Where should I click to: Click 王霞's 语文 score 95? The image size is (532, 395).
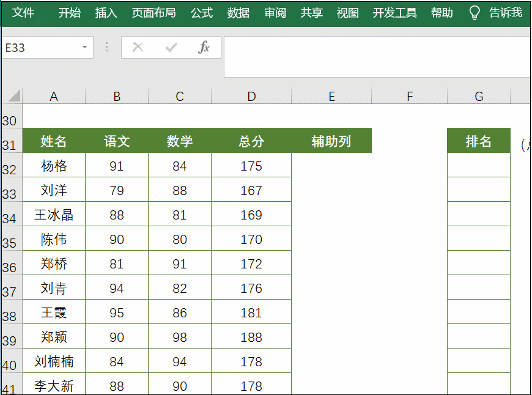pos(117,311)
